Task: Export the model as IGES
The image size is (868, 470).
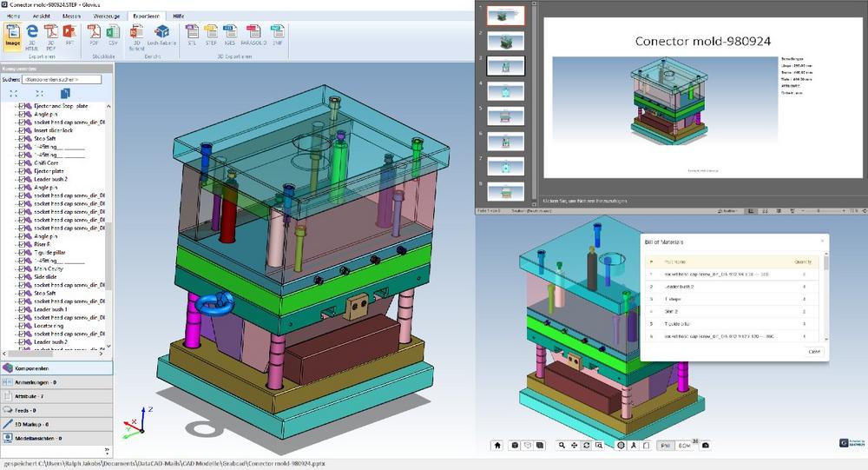Action: 230,36
